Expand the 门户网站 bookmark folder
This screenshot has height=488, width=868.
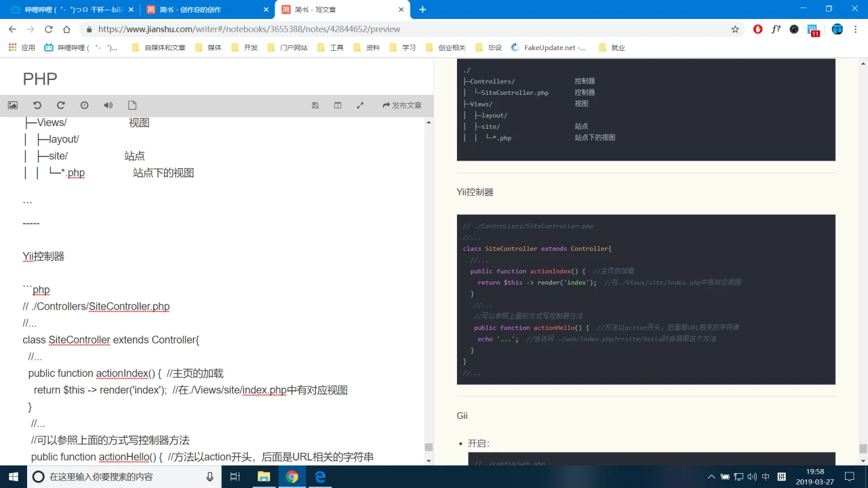(x=288, y=48)
